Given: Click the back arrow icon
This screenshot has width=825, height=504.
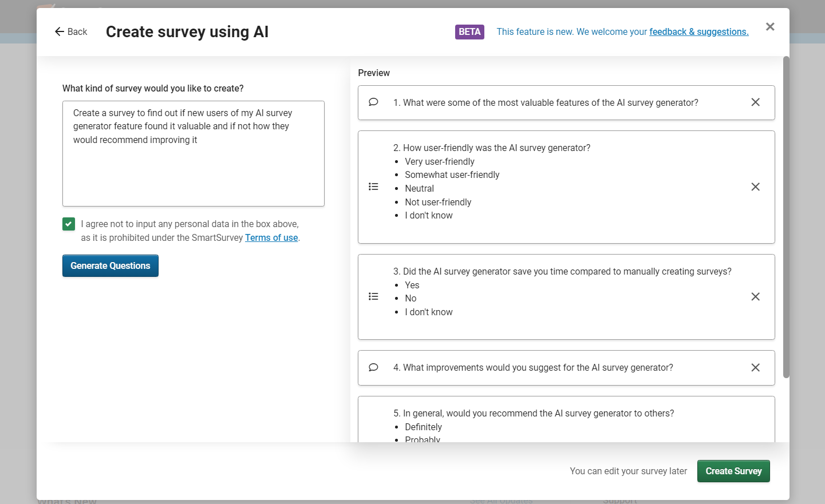Looking at the screenshot, I should click(58, 31).
